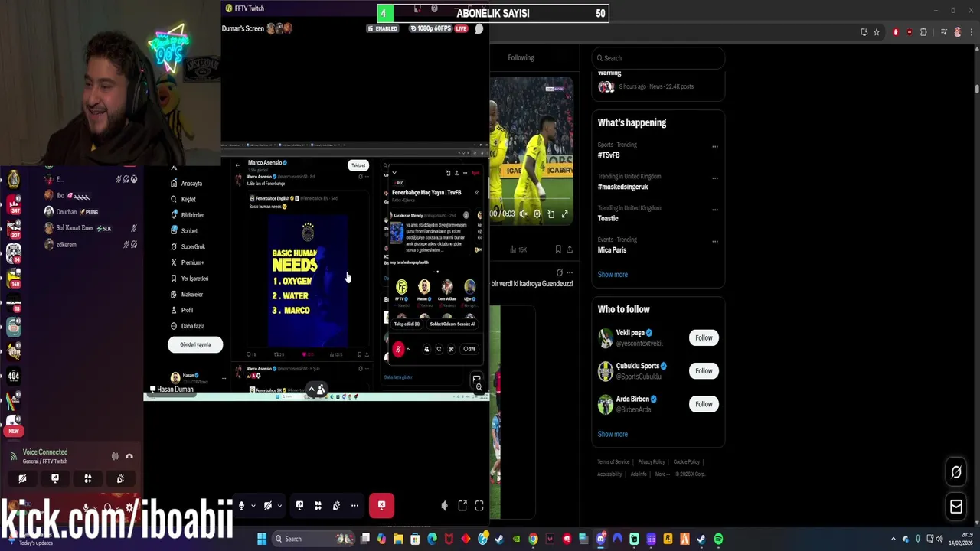
Task: Toggle mute on the tweet video
Action: tap(523, 214)
